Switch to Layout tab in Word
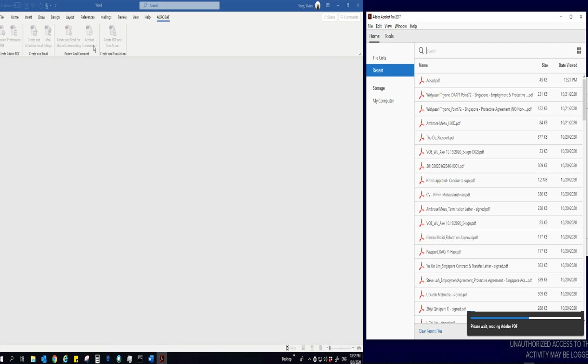 pos(70,17)
